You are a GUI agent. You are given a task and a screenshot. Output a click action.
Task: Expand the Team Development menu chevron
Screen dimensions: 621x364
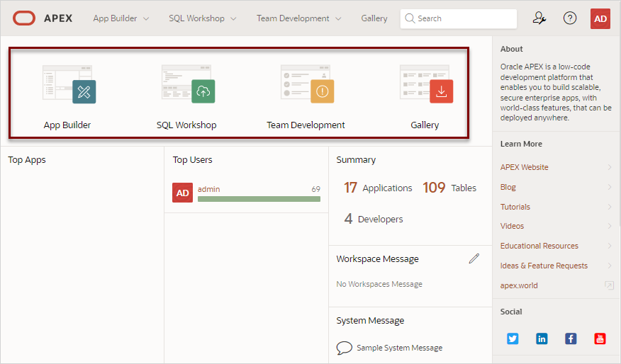(x=338, y=18)
